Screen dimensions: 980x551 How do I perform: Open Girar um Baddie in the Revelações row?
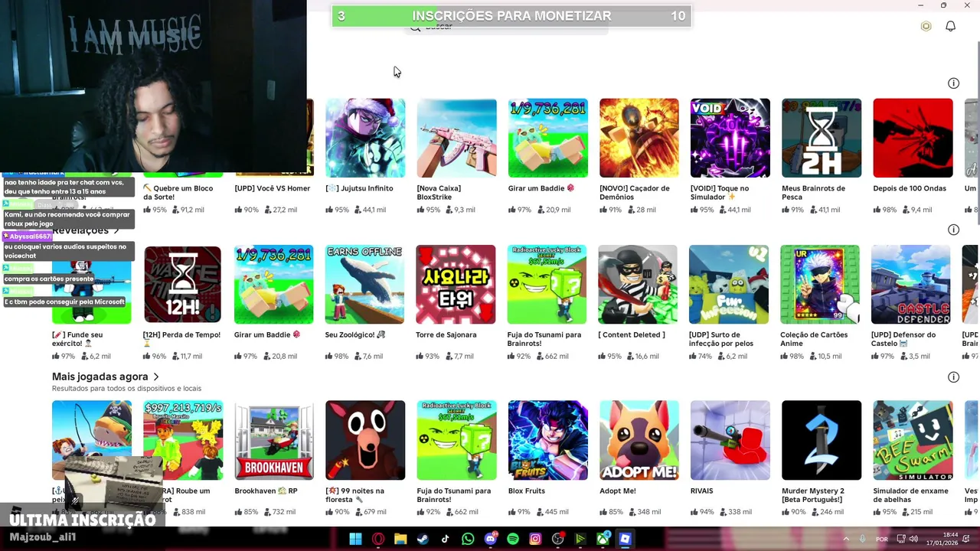point(273,284)
